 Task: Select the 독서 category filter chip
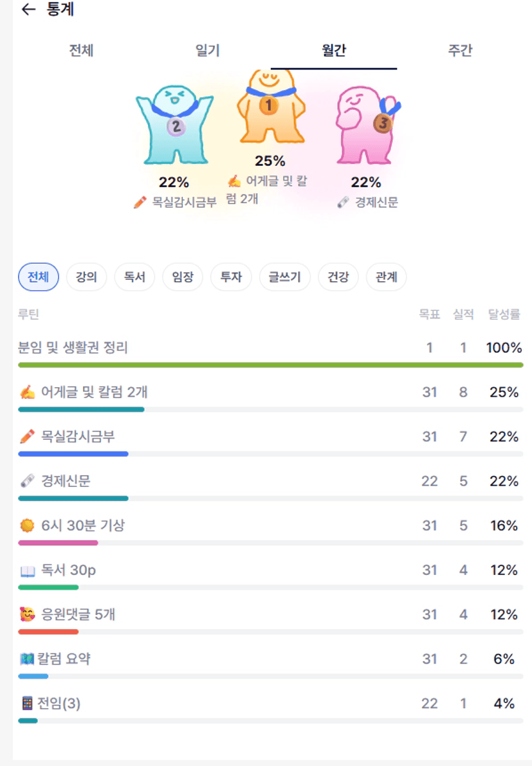[x=134, y=277]
